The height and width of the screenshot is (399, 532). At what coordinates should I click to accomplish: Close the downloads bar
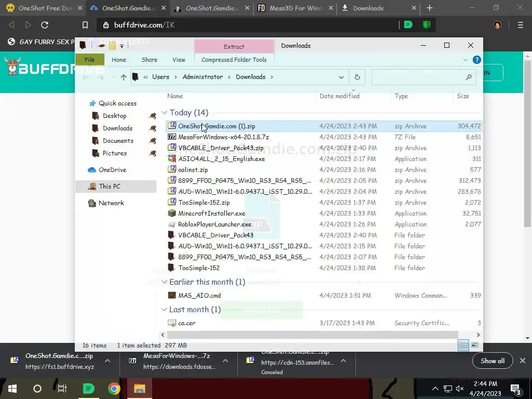click(523, 361)
